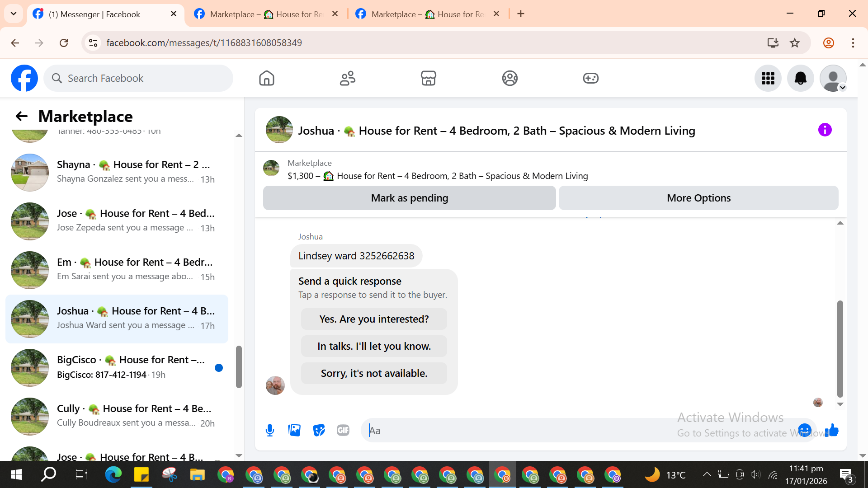Image resolution: width=868 pixels, height=488 pixels.
Task: Attach a photo using the image icon
Action: click(294, 430)
